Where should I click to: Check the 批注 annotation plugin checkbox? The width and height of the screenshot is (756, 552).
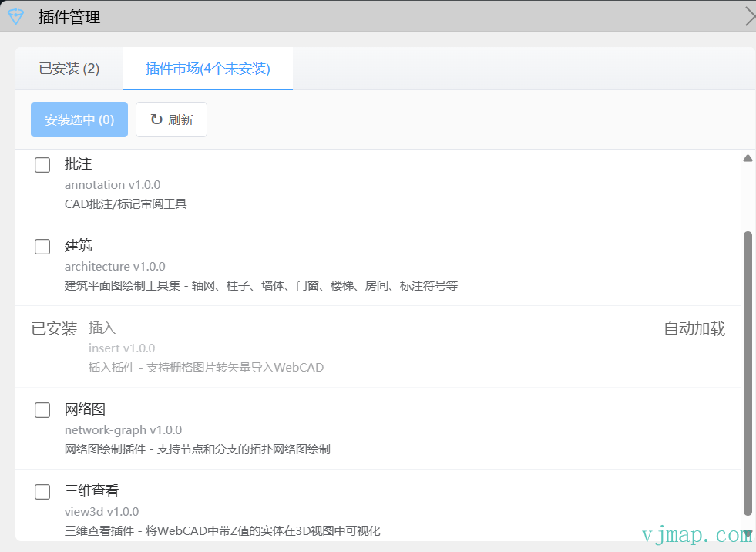point(42,165)
